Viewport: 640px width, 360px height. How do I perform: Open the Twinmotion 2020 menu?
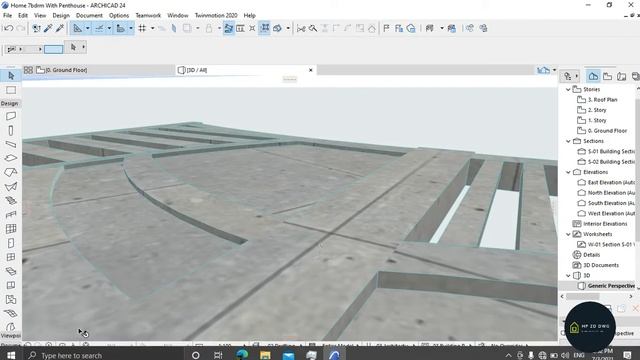point(216,16)
